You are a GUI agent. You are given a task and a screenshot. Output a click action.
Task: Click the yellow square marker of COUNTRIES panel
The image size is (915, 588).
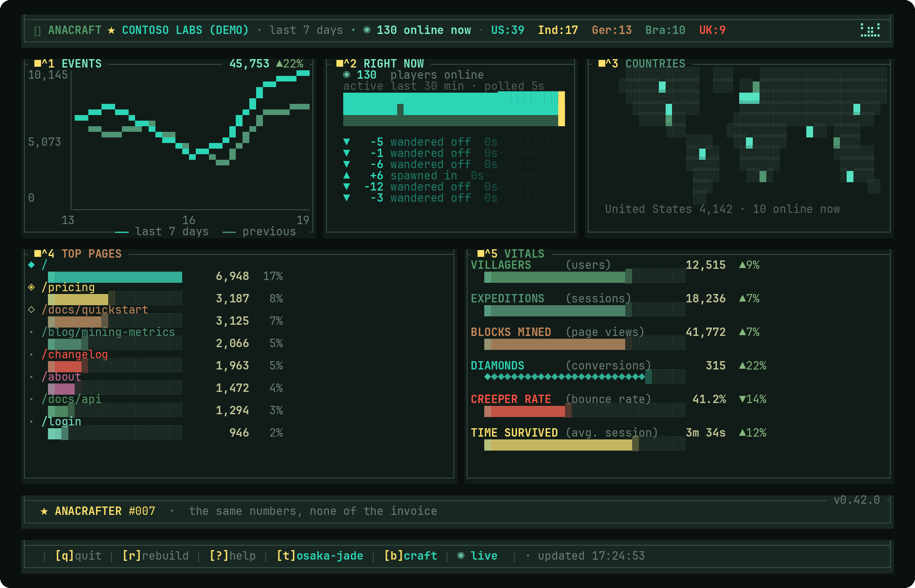point(602,63)
